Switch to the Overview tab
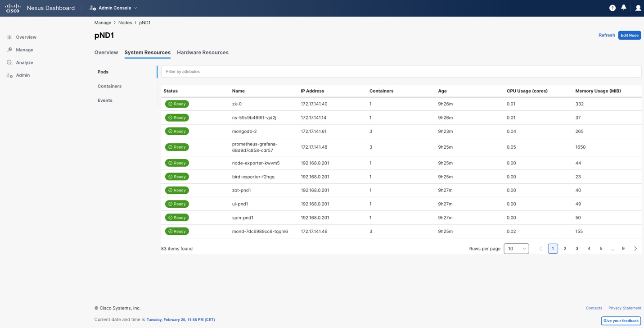This screenshot has height=328, width=644. (x=106, y=53)
